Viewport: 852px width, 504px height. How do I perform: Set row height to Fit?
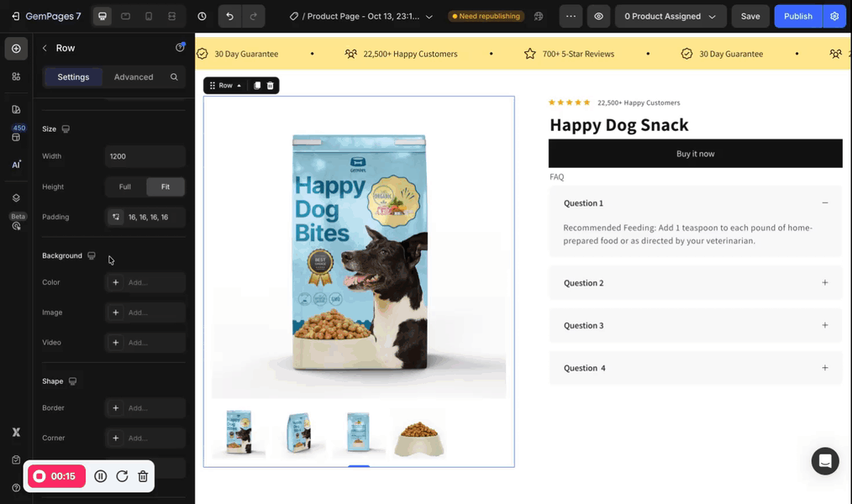point(165,186)
